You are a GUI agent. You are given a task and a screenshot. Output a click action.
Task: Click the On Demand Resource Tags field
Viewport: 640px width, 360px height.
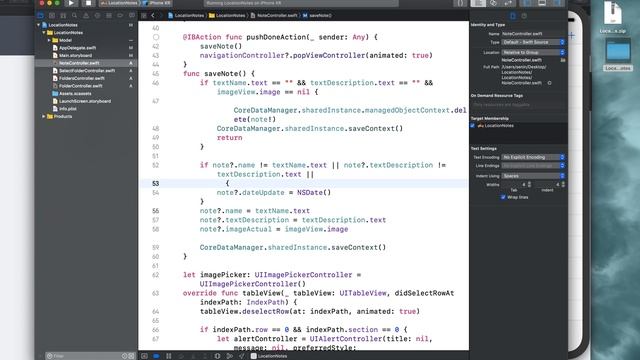pyautogui.click(x=518, y=105)
